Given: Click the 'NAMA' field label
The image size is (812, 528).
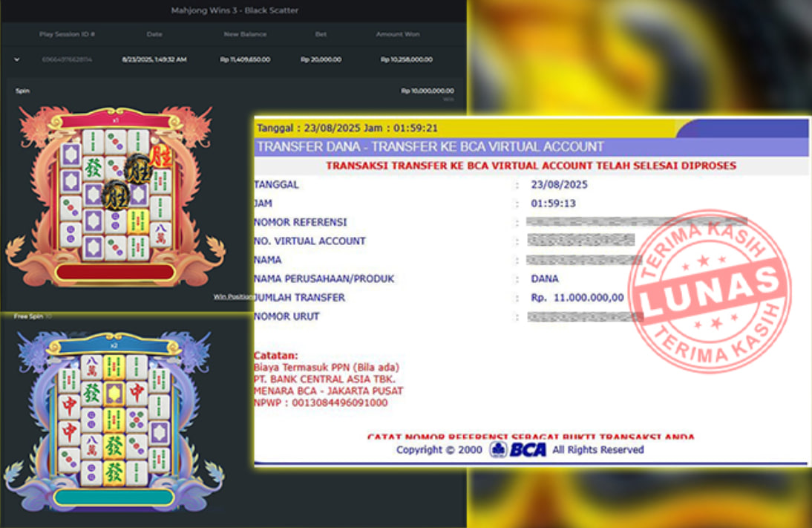Looking at the screenshot, I should pos(268,260).
